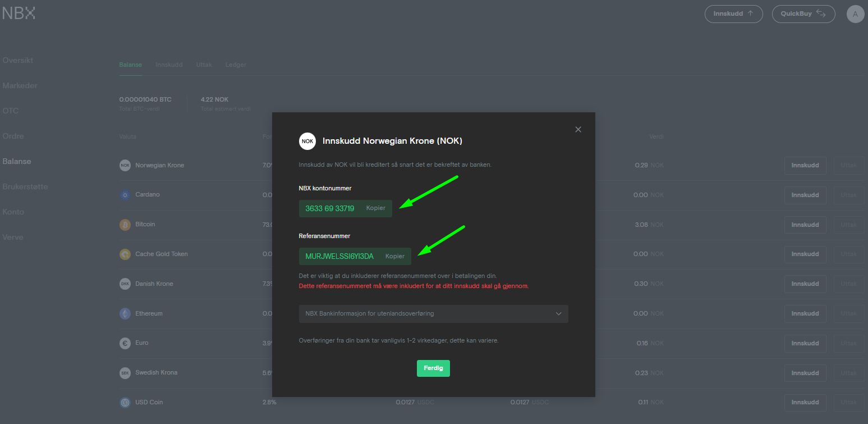The height and width of the screenshot is (424, 868).
Task: Click the Norwegian Krone currency icon
Action: click(125, 165)
